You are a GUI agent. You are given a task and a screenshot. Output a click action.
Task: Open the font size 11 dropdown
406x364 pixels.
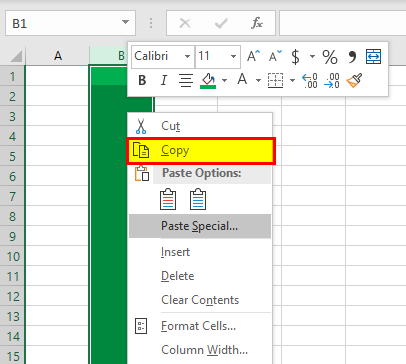point(233,56)
